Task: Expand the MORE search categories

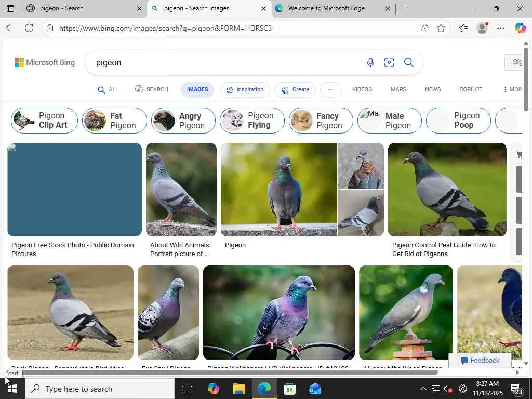Action: pos(513,89)
